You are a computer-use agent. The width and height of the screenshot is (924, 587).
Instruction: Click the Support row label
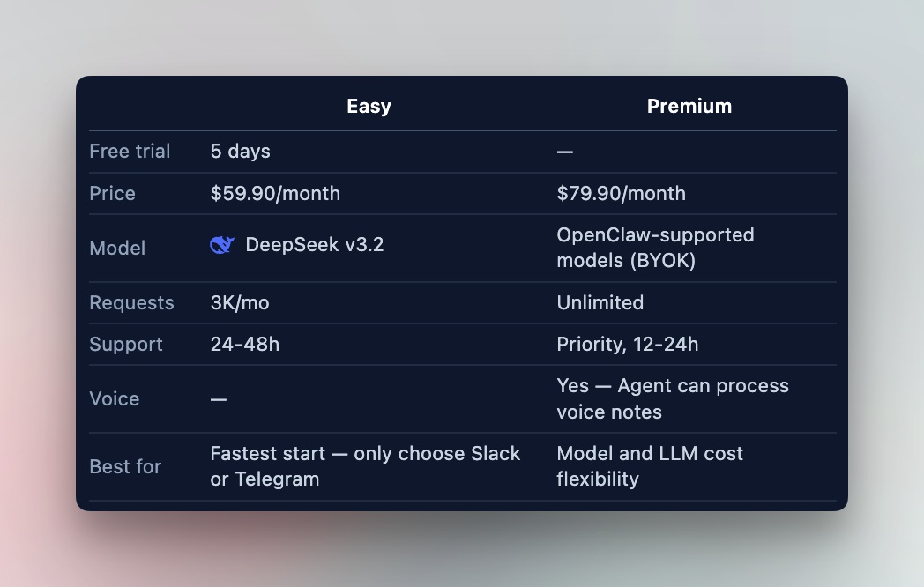pyautogui.click(x=126, y=345)
